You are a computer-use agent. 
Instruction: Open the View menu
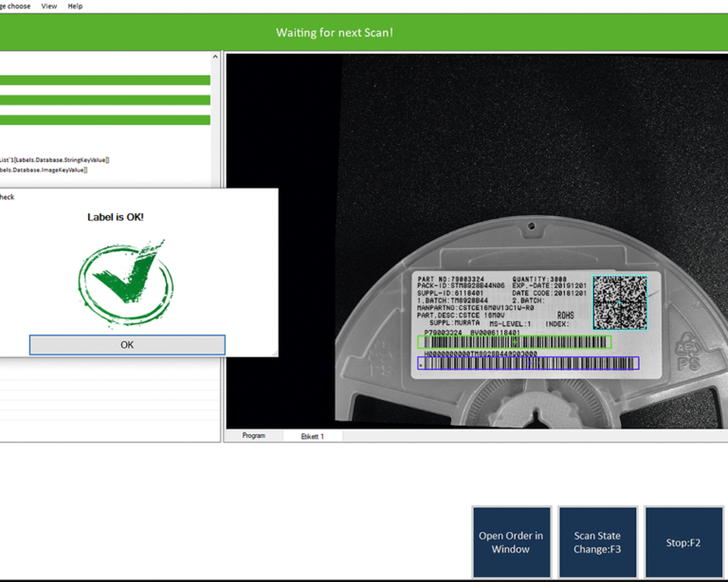pyautogui.click(x=49, y=6)
